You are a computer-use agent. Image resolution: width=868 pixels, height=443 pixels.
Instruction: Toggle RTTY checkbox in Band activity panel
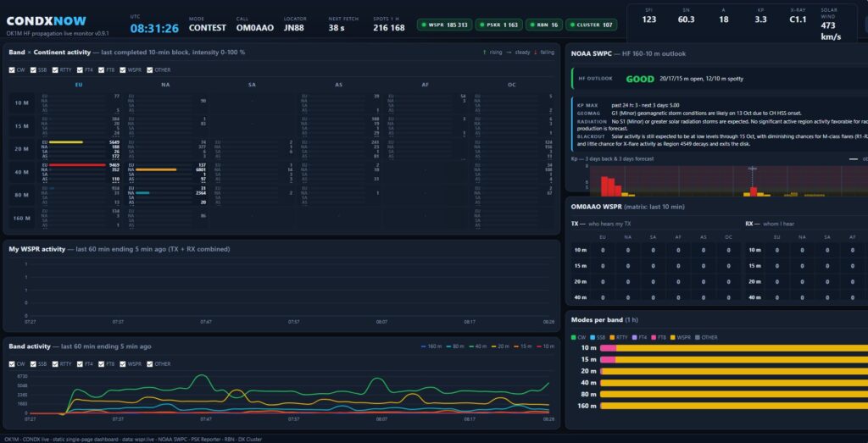[55, 364]
